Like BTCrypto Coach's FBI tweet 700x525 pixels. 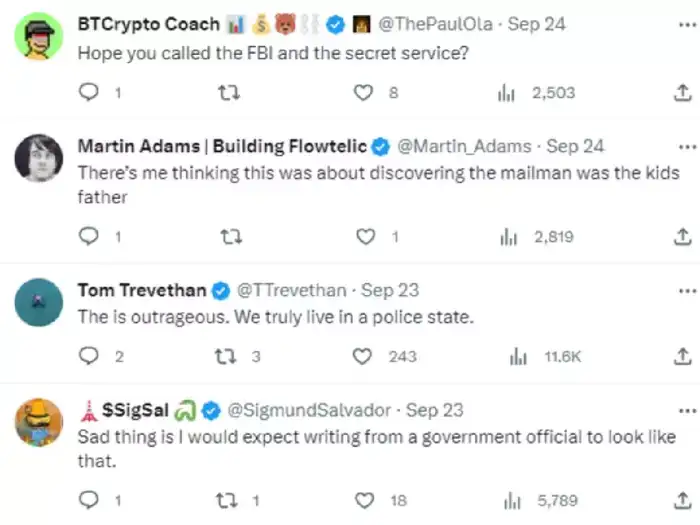pos(365,93)
